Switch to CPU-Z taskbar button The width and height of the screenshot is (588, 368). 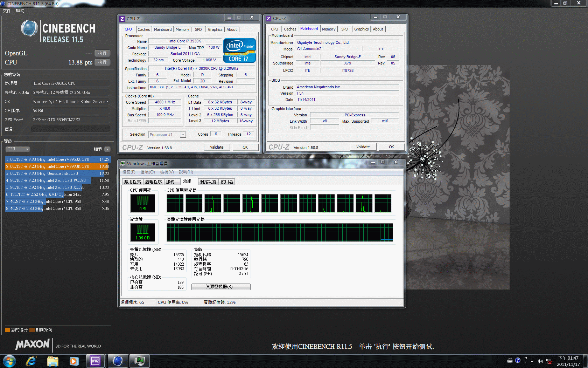(95, 361)
